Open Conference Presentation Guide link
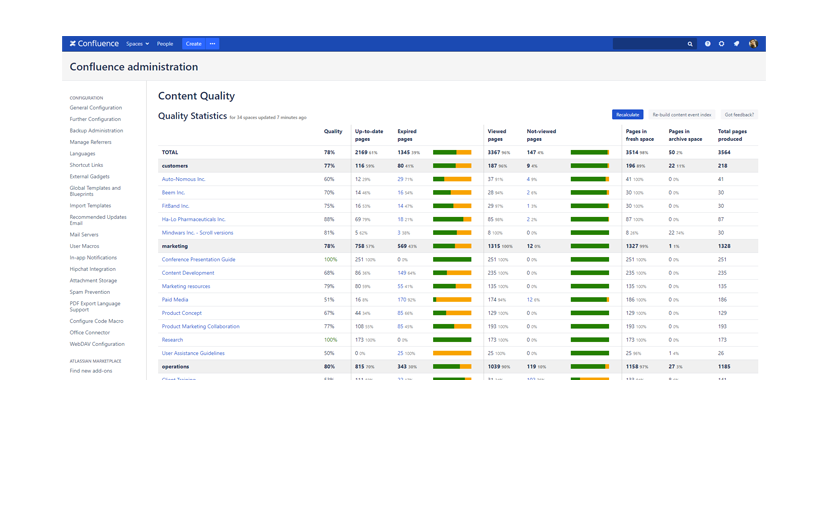Image resolution: width=828 pixels, height=510 pixels. pos(199,260)
